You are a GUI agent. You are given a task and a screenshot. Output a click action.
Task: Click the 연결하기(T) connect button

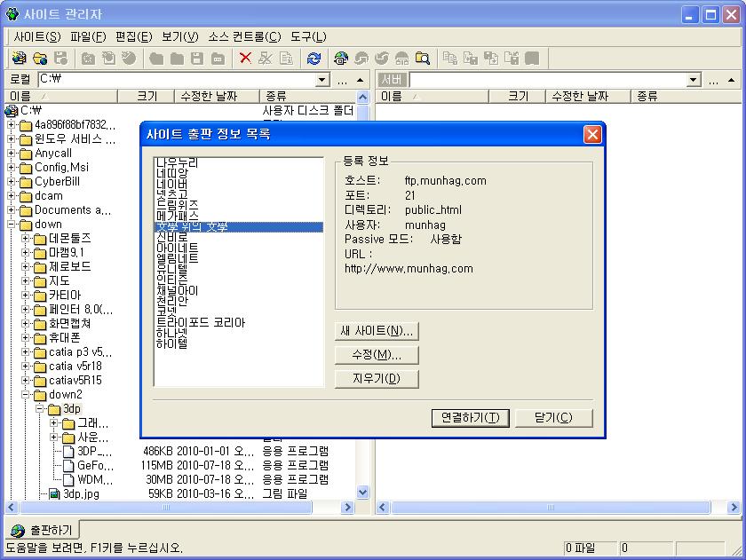pyautogui.click(x=470, y=417)
